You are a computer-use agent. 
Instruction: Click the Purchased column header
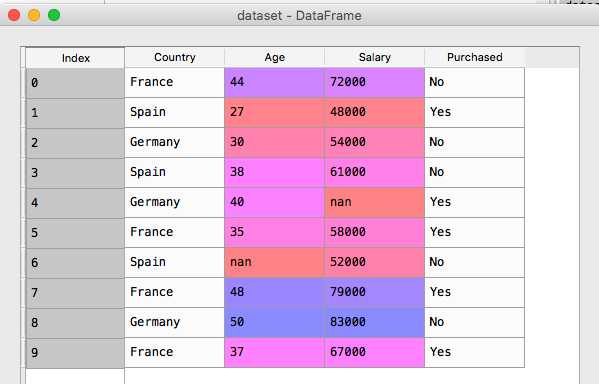475,57
